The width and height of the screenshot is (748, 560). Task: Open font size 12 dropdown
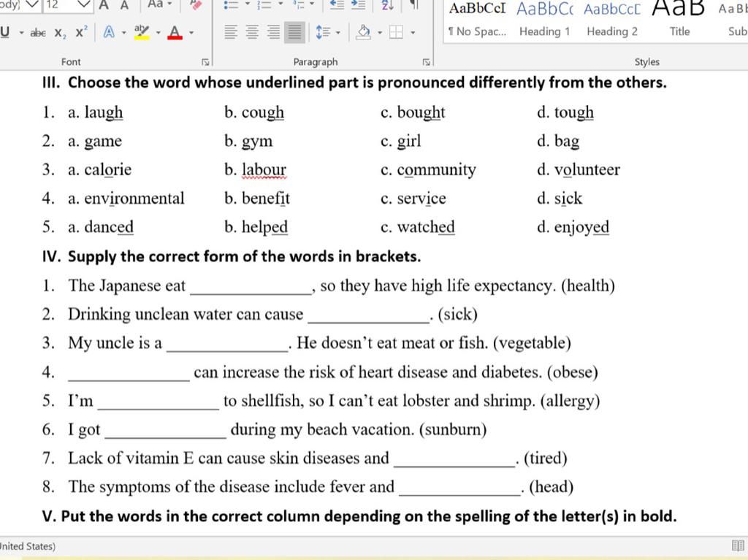83,5
